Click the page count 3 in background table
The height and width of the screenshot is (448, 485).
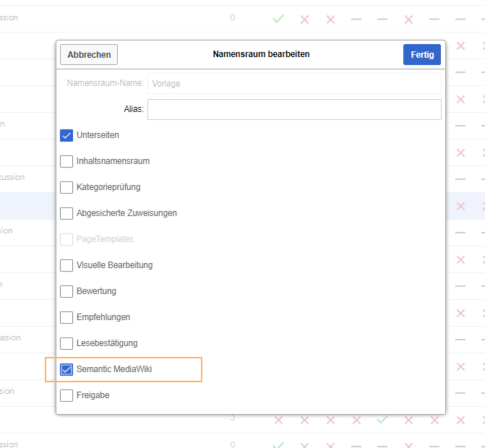pyautogui.click(x=233, y=418)
